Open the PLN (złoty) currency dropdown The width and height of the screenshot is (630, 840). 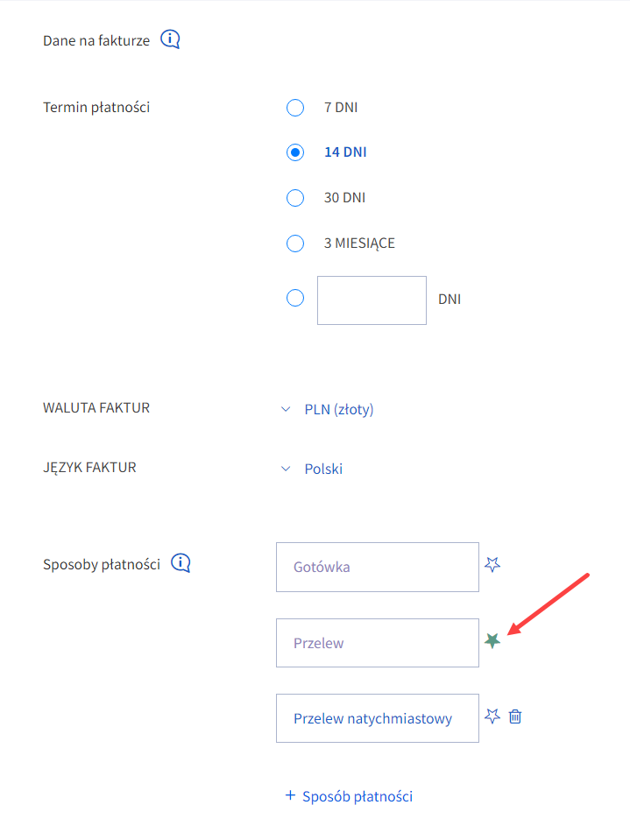338,409
